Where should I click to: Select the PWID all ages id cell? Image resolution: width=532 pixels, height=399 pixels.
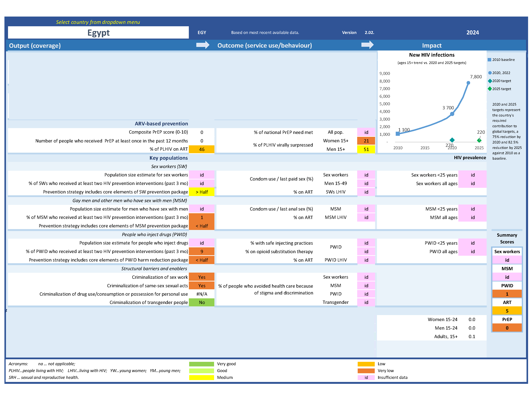(473, 251)
